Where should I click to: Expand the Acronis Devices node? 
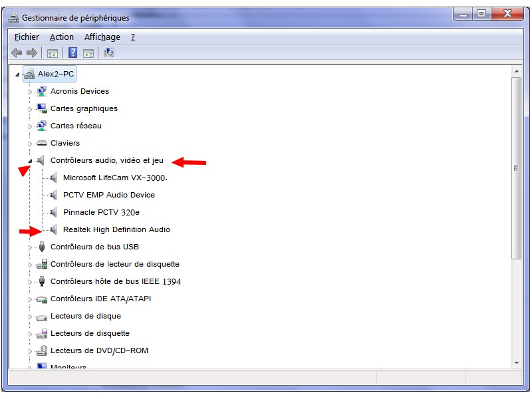tap(30, 92)
